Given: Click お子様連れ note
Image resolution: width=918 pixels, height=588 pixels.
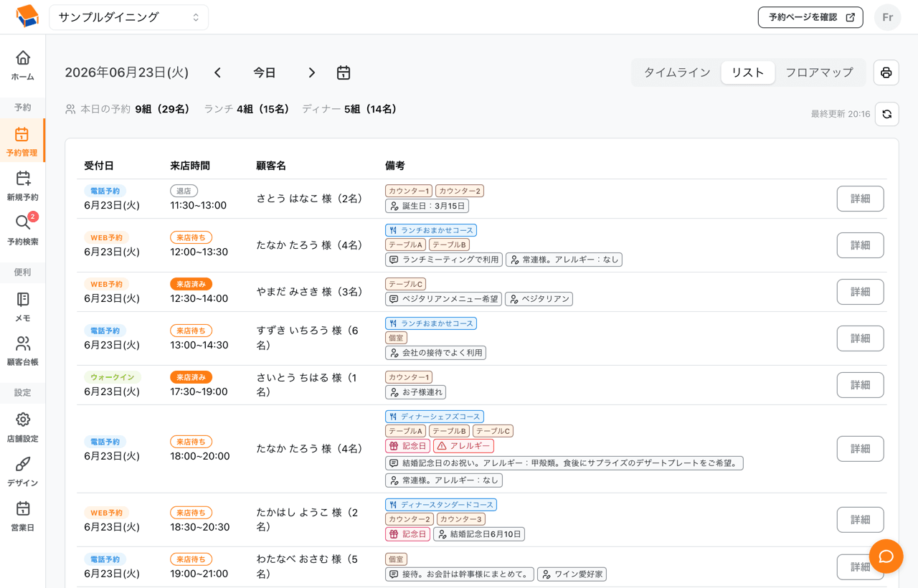Looking at the screenshot, I should (x=415, y=392).
